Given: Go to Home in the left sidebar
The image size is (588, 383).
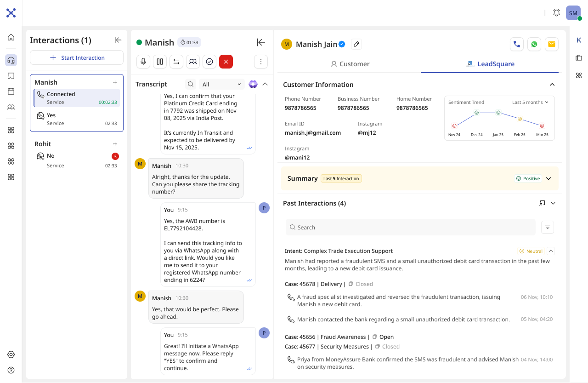Looking at the screenshot, I should (11, 37).
